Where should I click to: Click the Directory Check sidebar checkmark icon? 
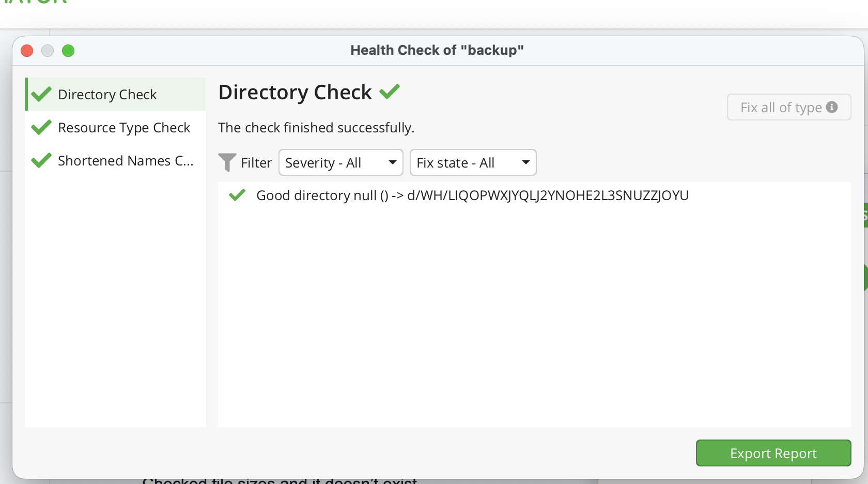pos(41,94)
